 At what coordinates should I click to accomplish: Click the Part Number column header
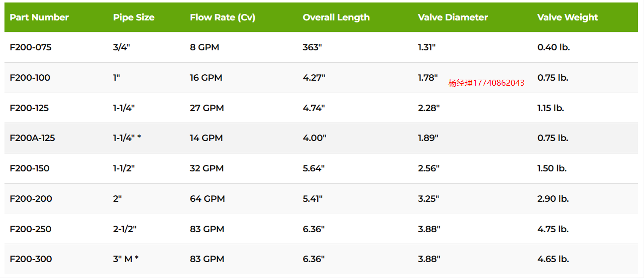tap(39, 17)
